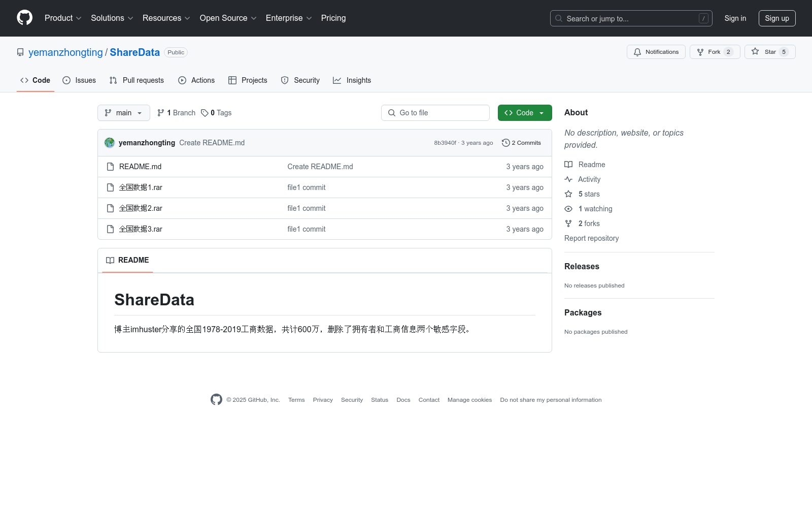812x508 pixels.
Task: Click the Terms link in footer
Action: pyautogui.click(x=296, y=400)
